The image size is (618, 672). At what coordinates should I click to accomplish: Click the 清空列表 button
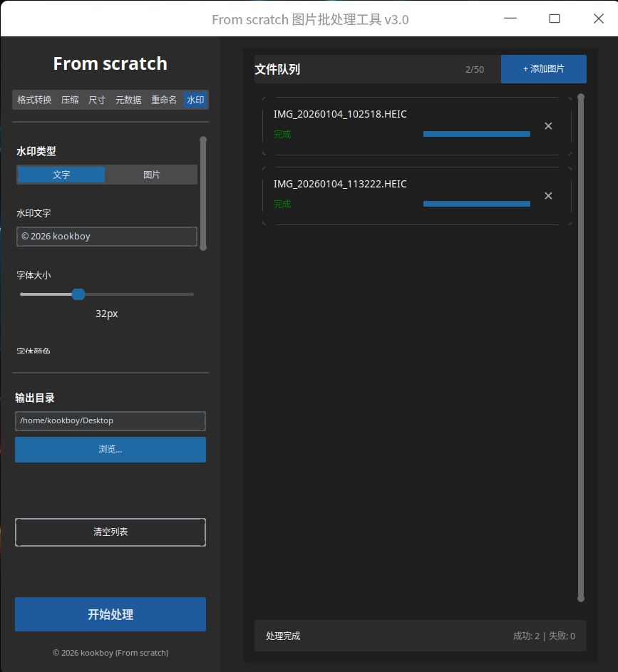coord(110,532)
